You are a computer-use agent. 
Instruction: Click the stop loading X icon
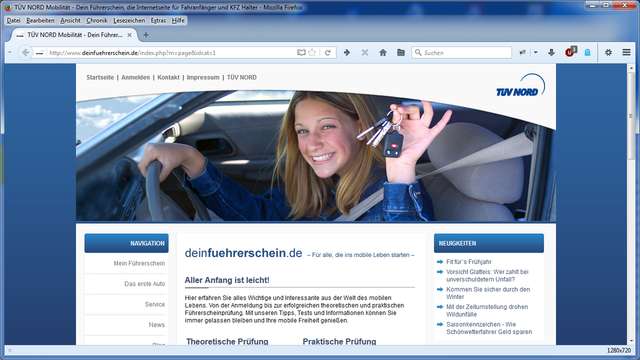coord(365,53)
